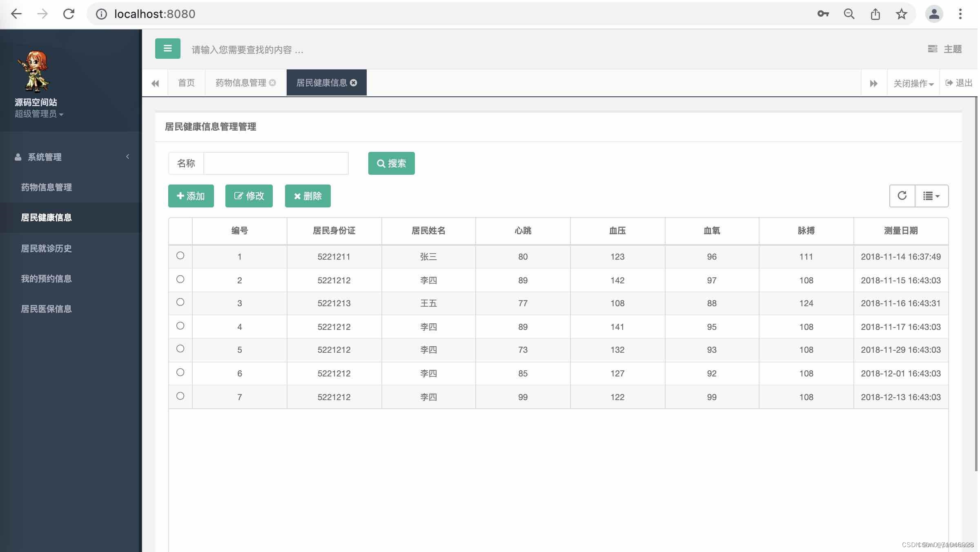The height and width of the screenshot is (552, 980).
Task: Expand the 超级管理员 dropdown
Action: (39, 115)
